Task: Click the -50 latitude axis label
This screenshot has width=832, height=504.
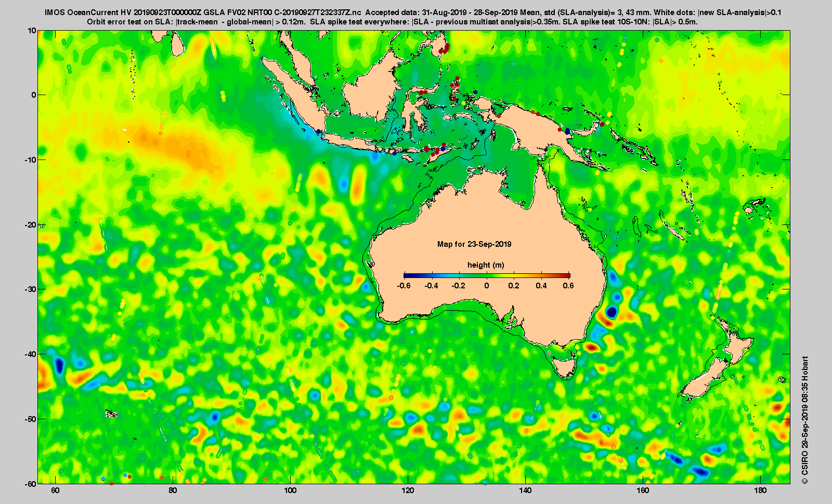Action: (x=31, y=419)
